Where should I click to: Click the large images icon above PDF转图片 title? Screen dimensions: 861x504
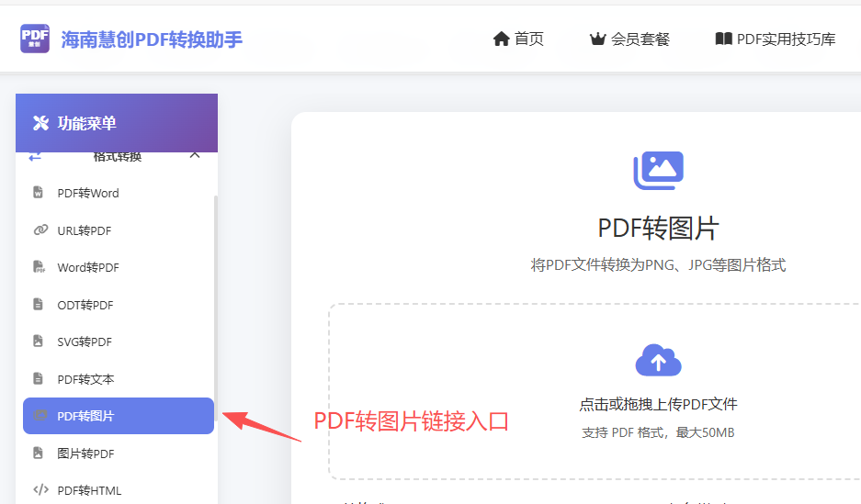[x=658, y=171]
